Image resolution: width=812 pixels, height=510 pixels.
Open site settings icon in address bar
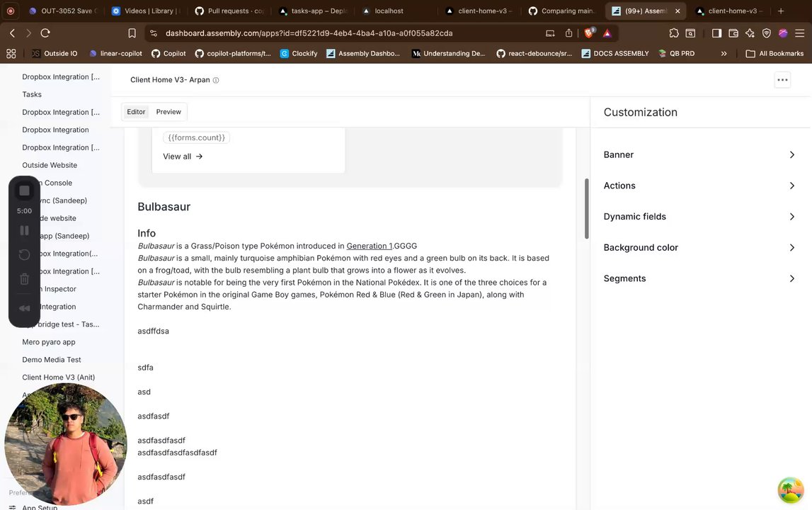tap(154, 33)
